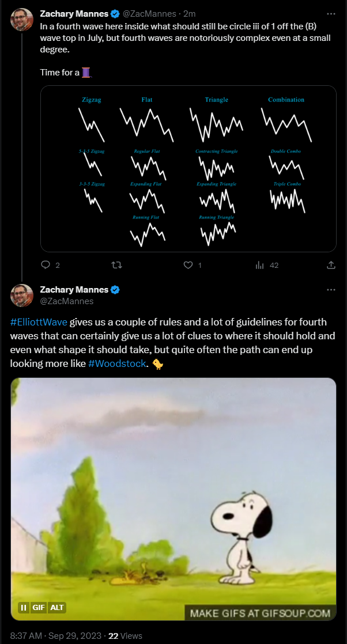The height and width of the screenshot is (644, 347).
Task: Open Zachary Mannes avatar on first tweet
Action: [22, 20]
